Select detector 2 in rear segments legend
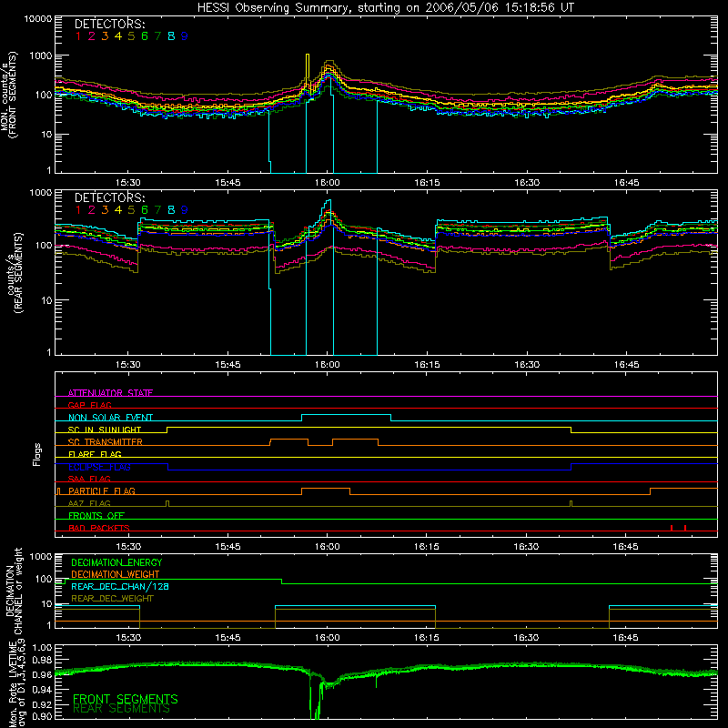 pyautogui.click(x=92, y=210)
